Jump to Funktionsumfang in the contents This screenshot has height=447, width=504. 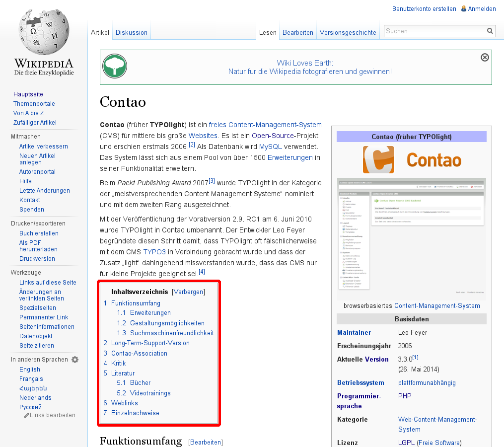(136, 303)
